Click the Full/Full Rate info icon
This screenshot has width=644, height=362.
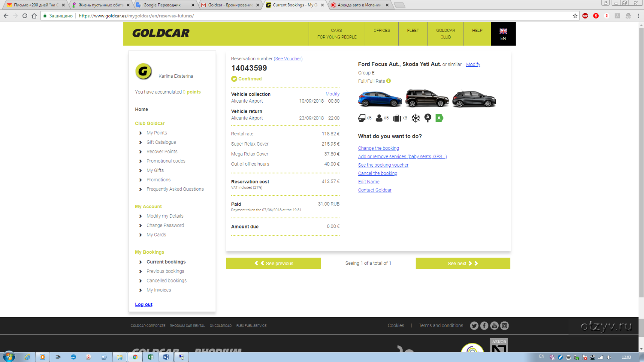tap(388, 81)
